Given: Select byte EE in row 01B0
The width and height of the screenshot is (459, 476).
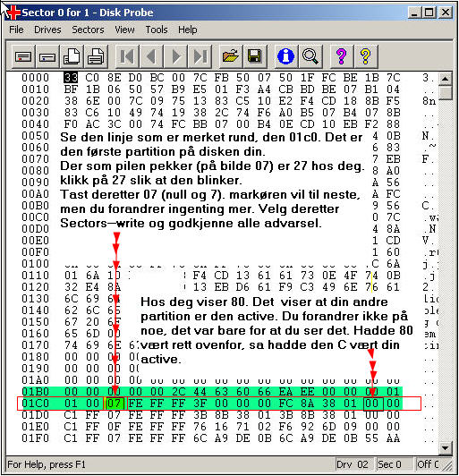Looking at the screenshot, I should click(308, 392).
